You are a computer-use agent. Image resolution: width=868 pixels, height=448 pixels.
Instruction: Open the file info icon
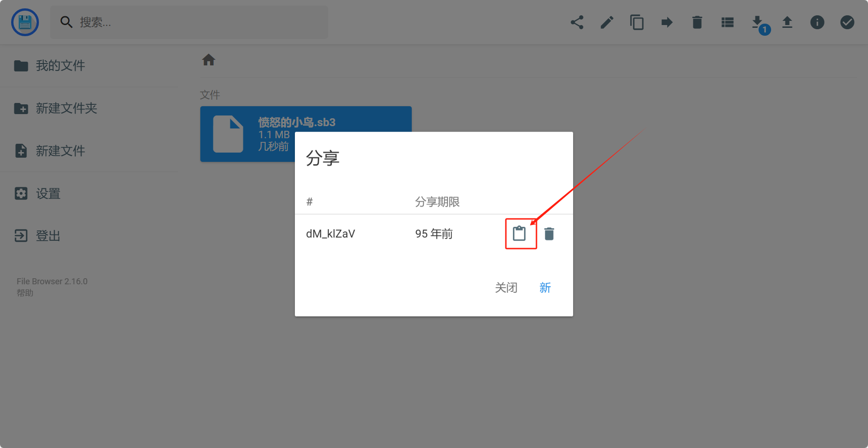coord(817,22)
